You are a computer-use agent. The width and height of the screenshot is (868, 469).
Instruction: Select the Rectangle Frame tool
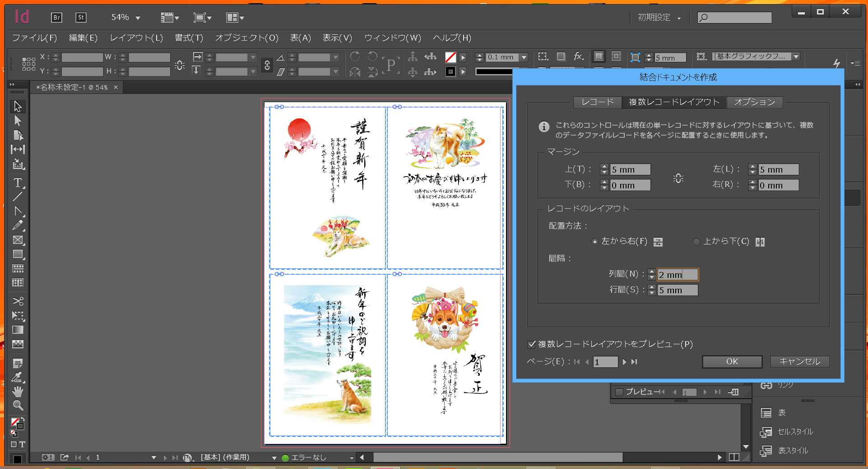coord(18,240)
